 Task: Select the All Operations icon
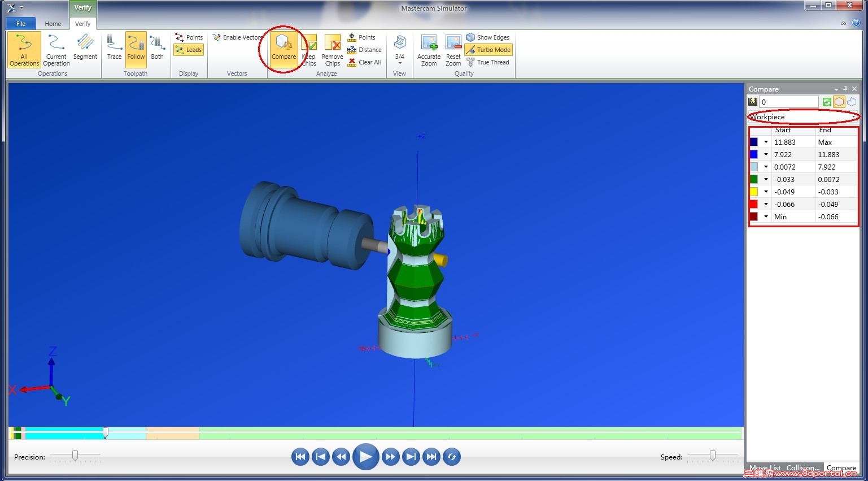tap(24, 50)
